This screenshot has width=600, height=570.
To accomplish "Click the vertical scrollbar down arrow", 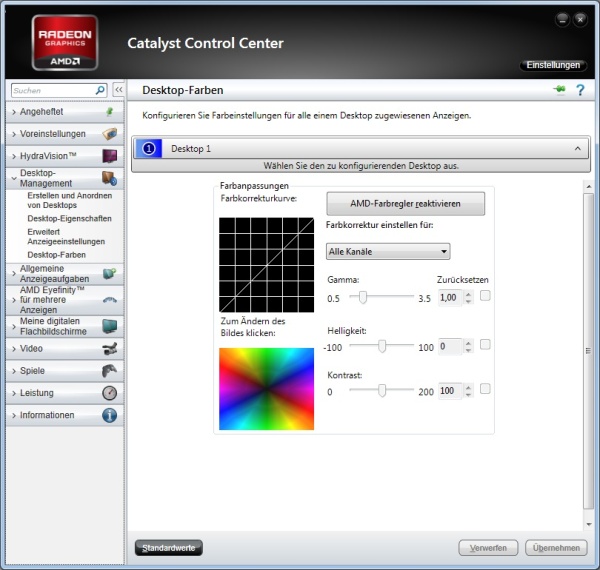I will click(589, 524).
